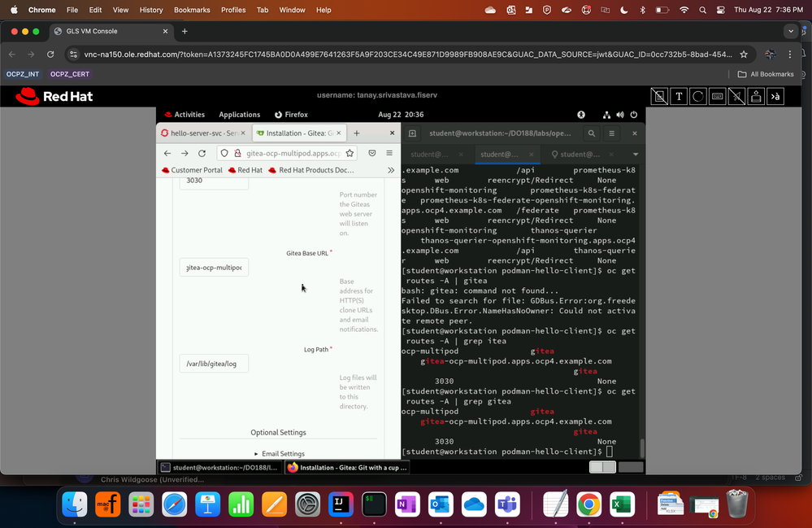Open the terminal tabs dropdown arrow

(x=636, y=154)
